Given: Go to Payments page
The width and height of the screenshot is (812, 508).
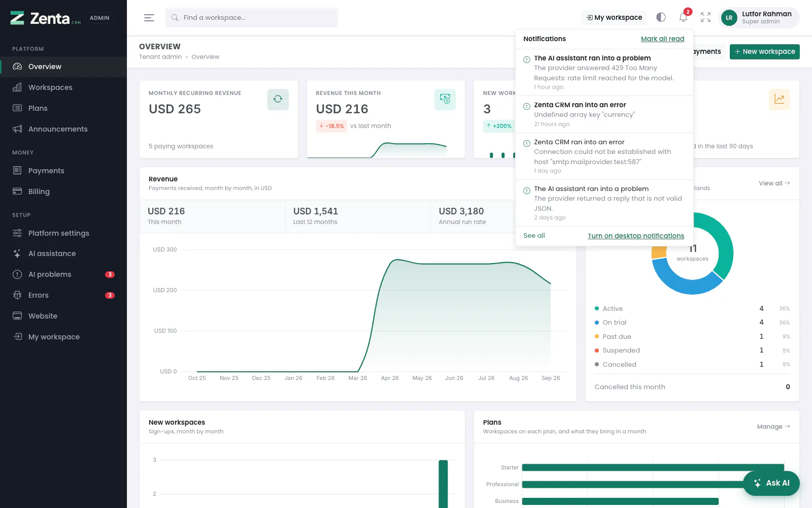Looking at the screenshot, I should [x=63, y=171].
